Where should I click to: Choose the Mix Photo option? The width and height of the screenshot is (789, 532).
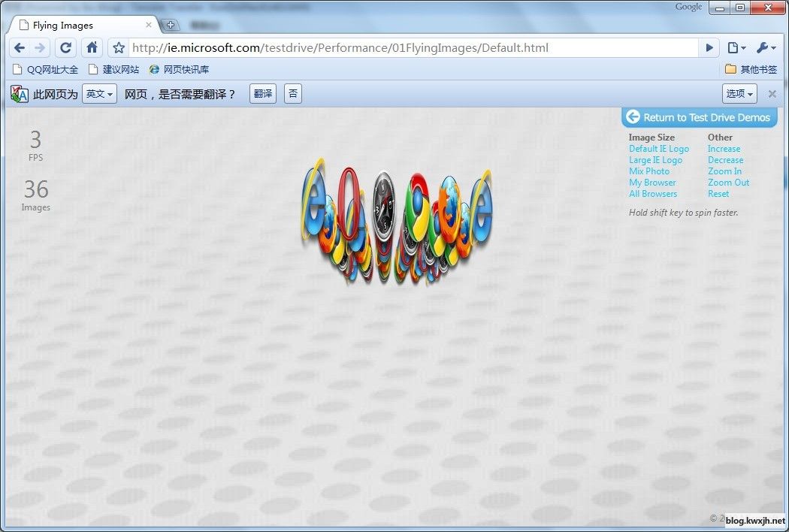(649, 171)
